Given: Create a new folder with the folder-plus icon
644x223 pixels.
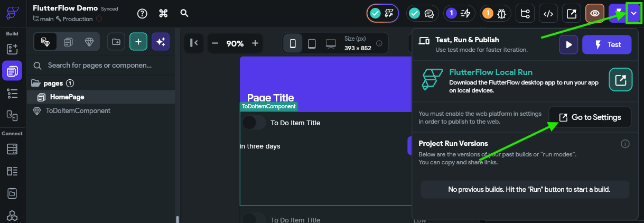Looking at the screenshot, I should [116, 42].
